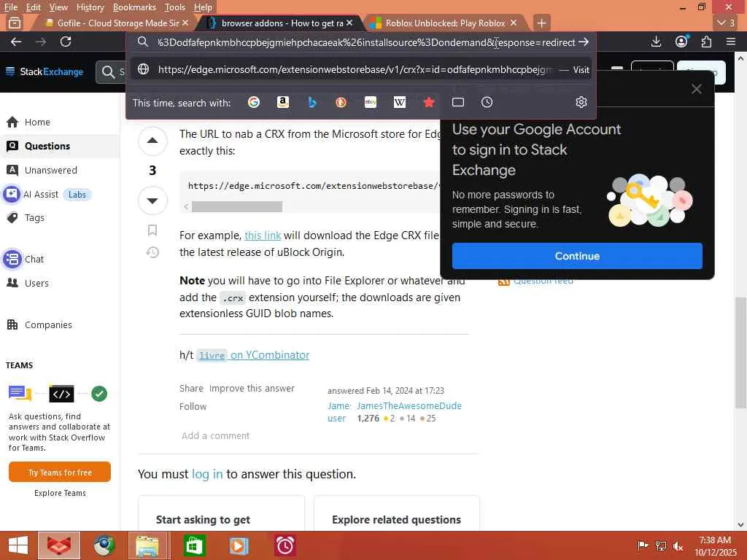Close the browser addons tab

349,23
